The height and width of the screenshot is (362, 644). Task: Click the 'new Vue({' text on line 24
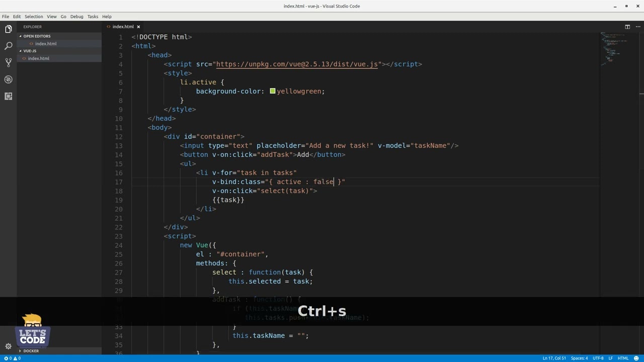[198, 245]
